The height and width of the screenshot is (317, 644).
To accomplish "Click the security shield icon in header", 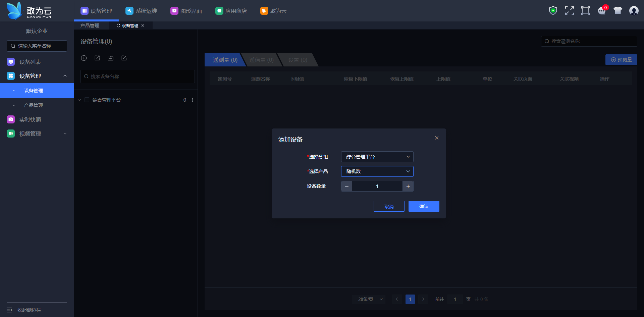I will tap(553, 11).
